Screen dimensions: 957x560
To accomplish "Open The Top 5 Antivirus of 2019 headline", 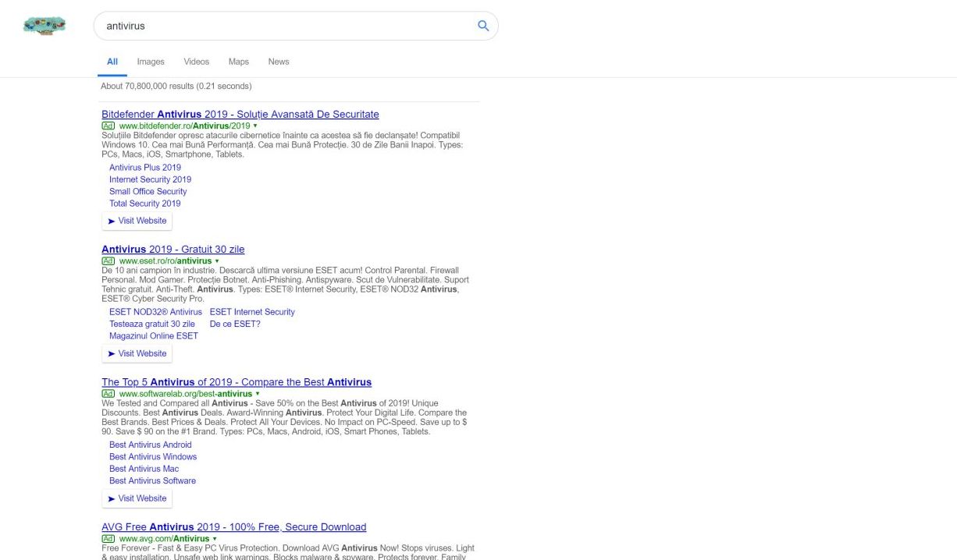I will 237,382.
